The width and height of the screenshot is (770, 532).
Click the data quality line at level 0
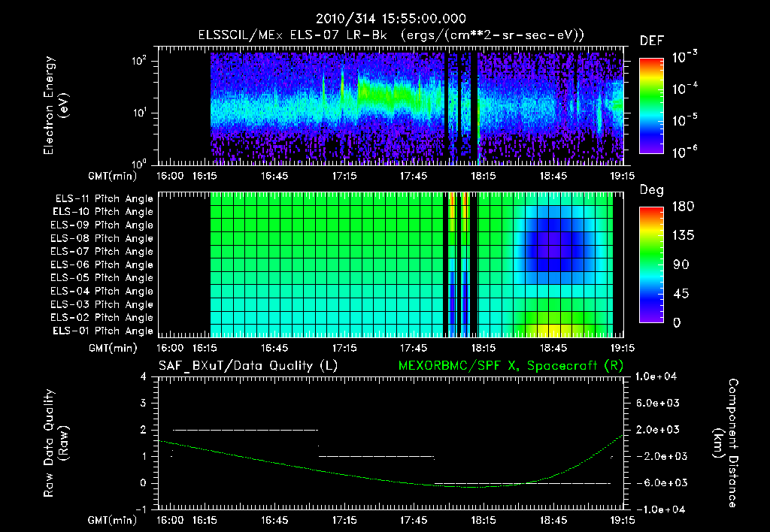(x=523, y=483)
